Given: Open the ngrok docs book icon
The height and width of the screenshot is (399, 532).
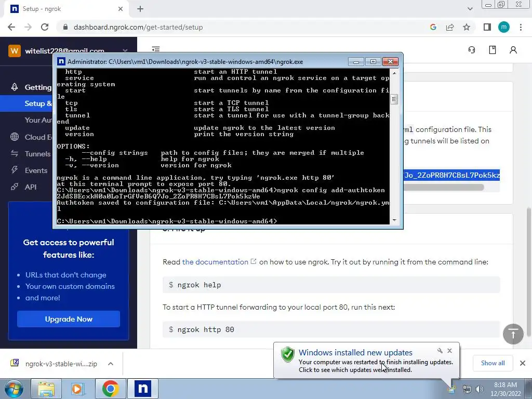Looking at the screenshot, I should coord(493,50).
